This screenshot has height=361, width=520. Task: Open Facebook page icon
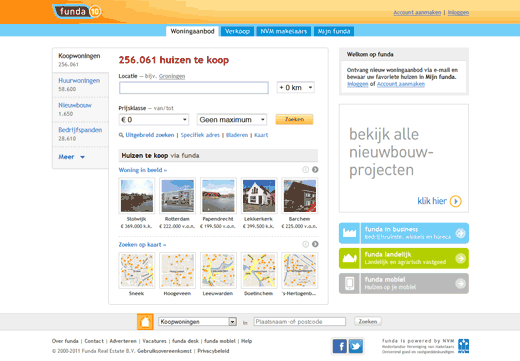click(339, 346)
